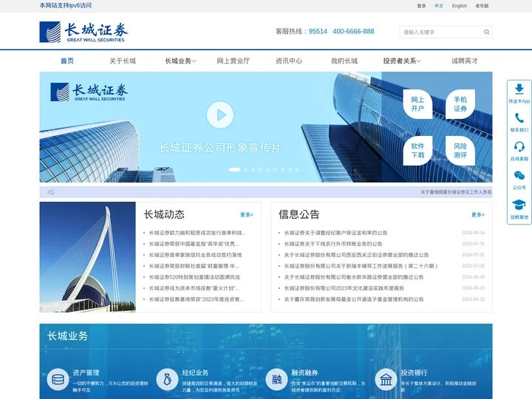Click the 公众号 WeChat icon
This screenshot has width=532, height=399.
[519, 175]
